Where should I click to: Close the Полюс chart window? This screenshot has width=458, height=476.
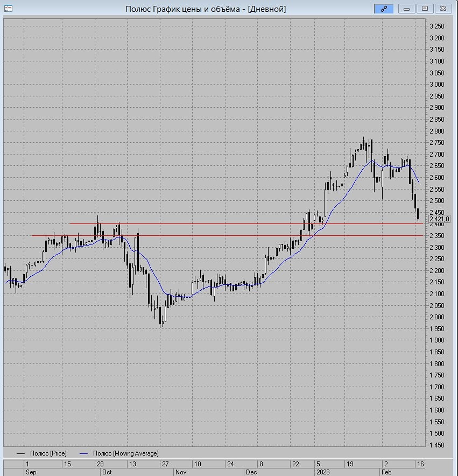[x=443, y=9]
